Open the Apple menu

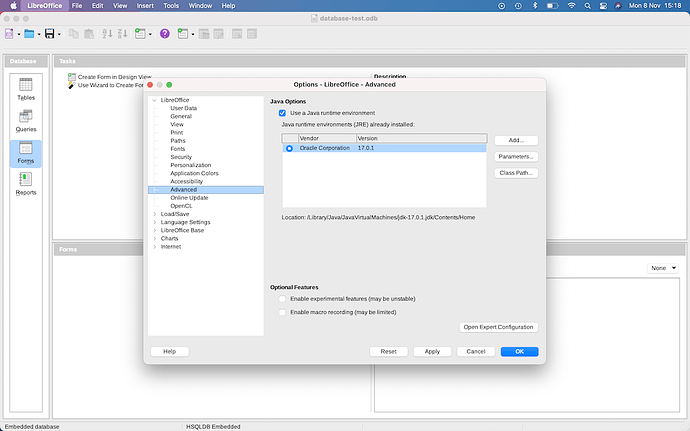coord(13,6)
